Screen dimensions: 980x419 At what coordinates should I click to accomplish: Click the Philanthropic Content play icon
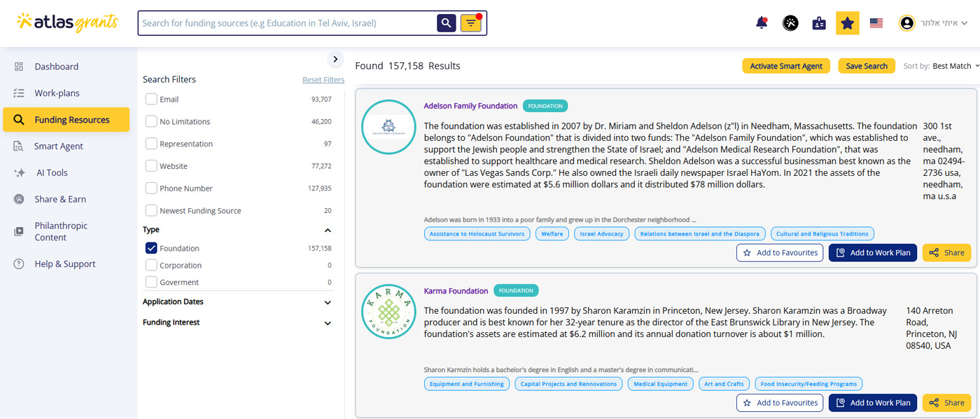(19, 231)
